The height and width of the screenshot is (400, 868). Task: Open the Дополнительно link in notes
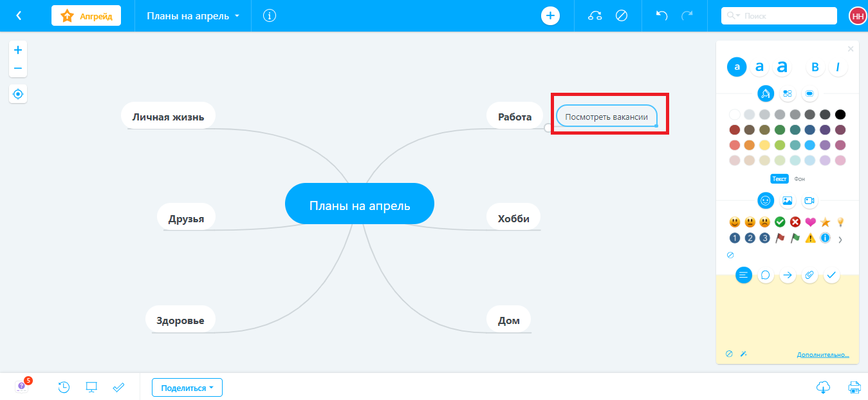pyautogui.click(x=823, y=355)
